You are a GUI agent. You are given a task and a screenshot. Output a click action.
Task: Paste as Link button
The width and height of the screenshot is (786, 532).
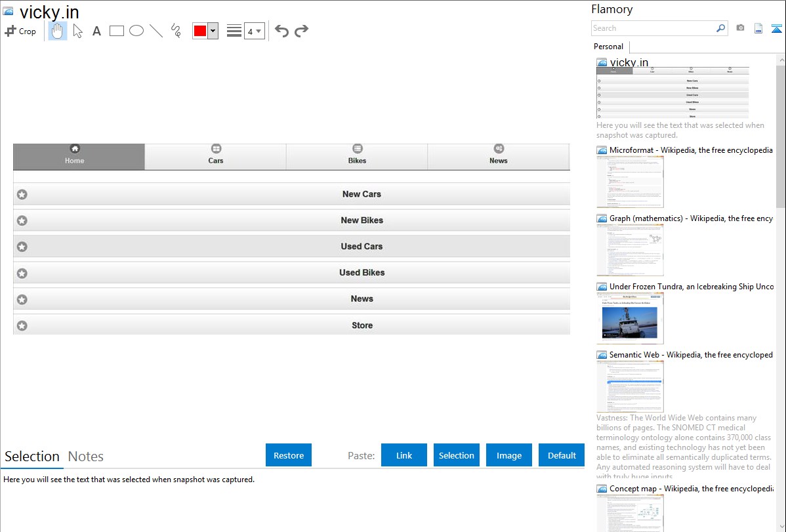click(x=404, y=455)
